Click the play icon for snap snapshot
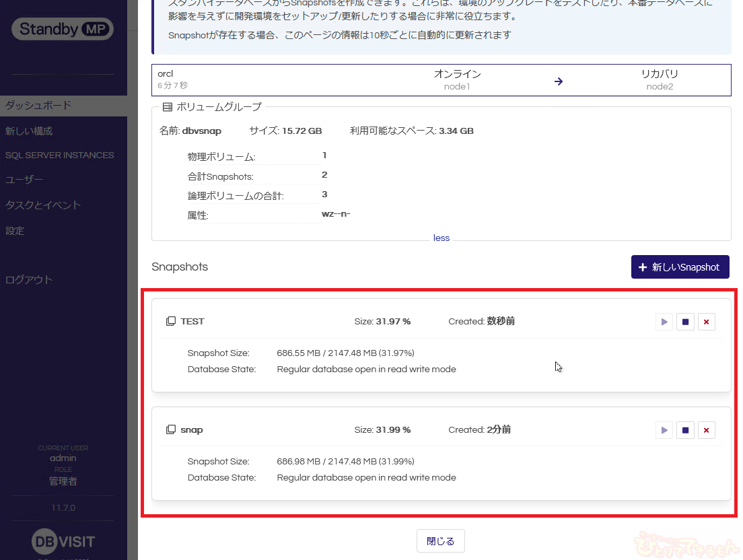 (x=664, y=430)
